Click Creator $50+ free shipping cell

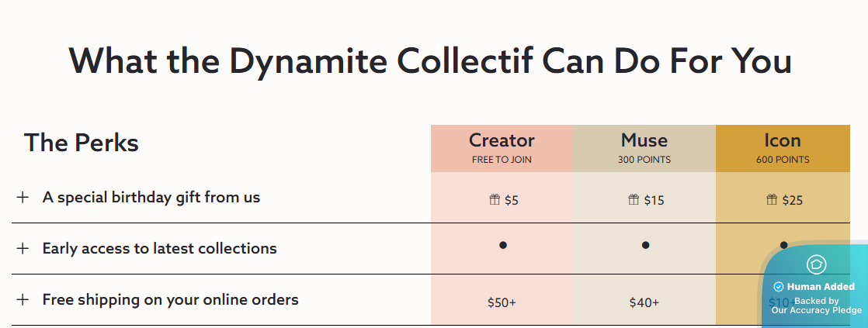[502, 302]
